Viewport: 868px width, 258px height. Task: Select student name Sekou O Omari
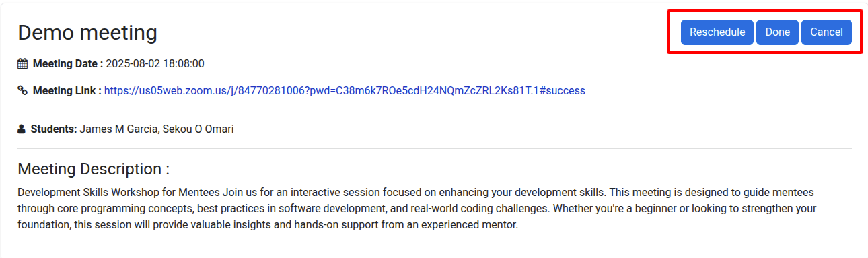(x=198, y=129)
